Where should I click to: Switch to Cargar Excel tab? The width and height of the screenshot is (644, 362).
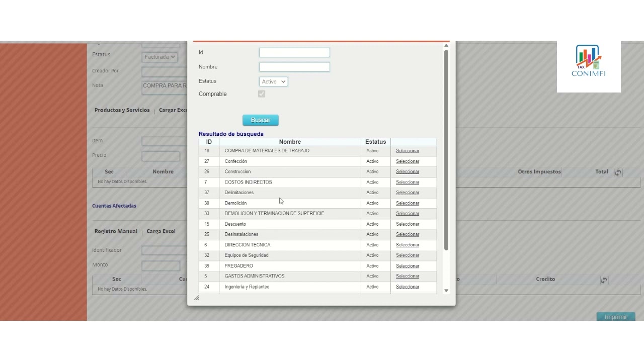coord(173,110)
